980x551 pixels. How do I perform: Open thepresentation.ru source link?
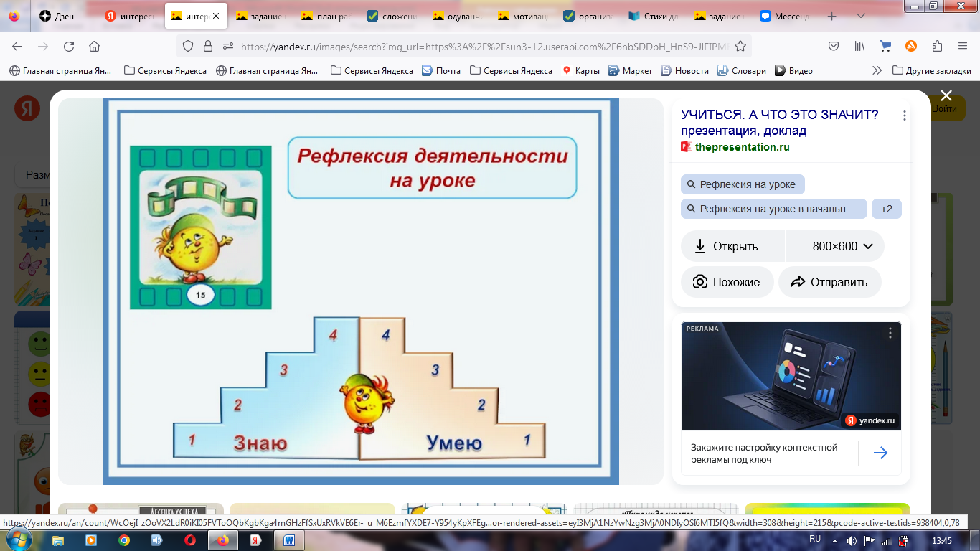pyautogui.click(x=742, y=146)
